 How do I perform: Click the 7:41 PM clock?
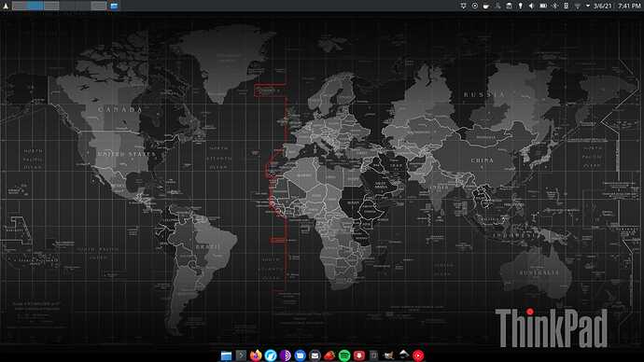629,6
